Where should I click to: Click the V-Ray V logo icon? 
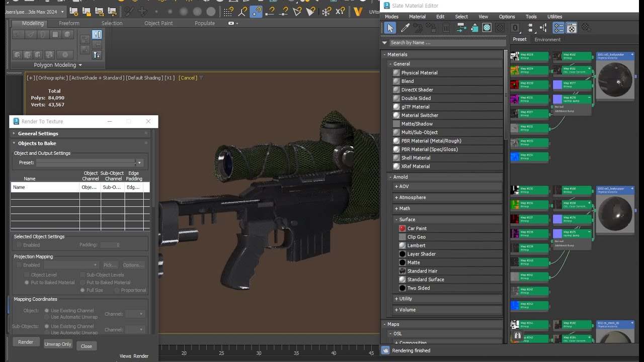click(359, 11)
